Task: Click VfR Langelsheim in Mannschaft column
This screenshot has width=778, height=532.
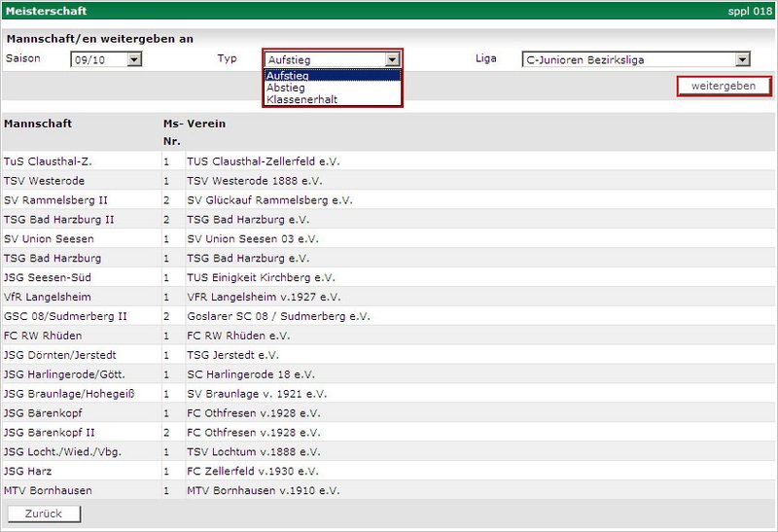Action: click(48, 298)
